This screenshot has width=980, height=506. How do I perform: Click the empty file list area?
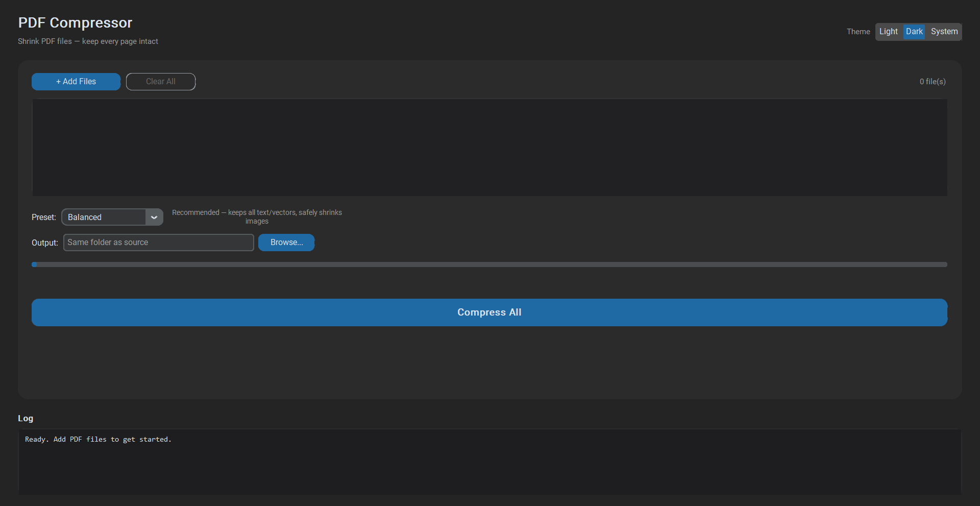coord(489,148)
